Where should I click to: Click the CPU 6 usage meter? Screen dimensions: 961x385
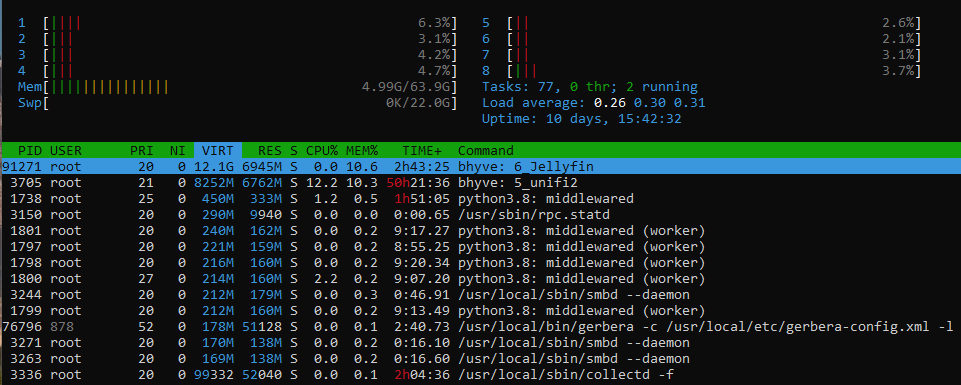coord(702,39)
